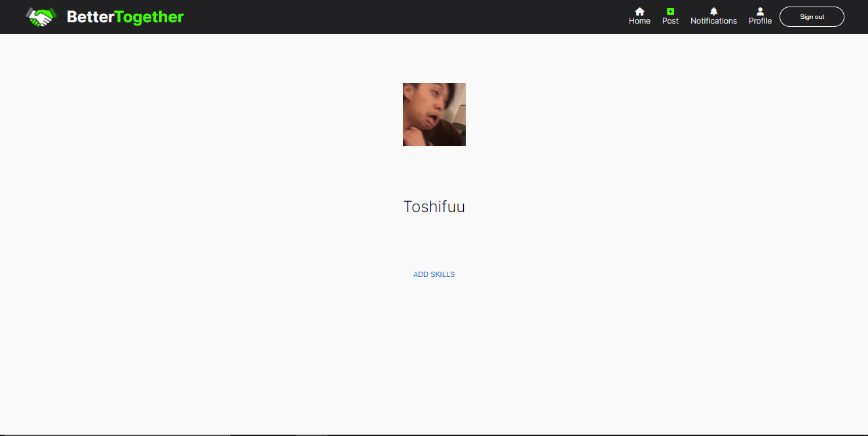Open the BetterTogether brand title
The height and width of the screenshot is (436, 868).
point(125,17)
